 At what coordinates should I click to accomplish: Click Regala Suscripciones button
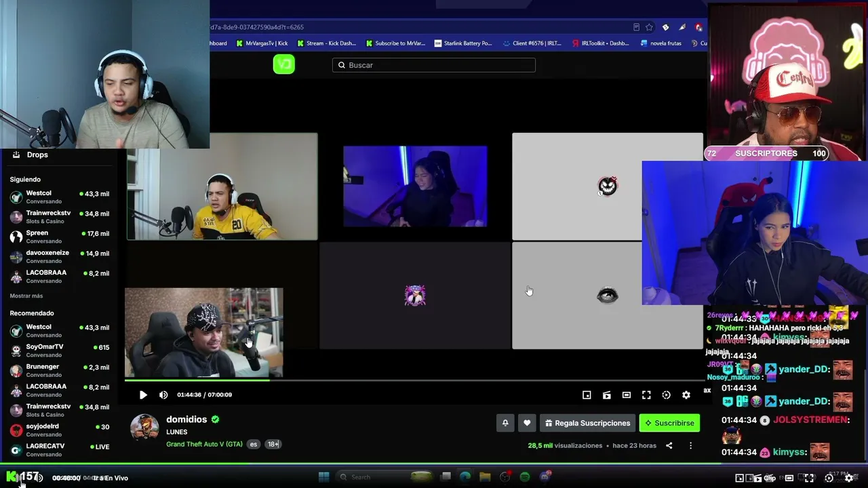pyautogui.click(x=587, y=423)
